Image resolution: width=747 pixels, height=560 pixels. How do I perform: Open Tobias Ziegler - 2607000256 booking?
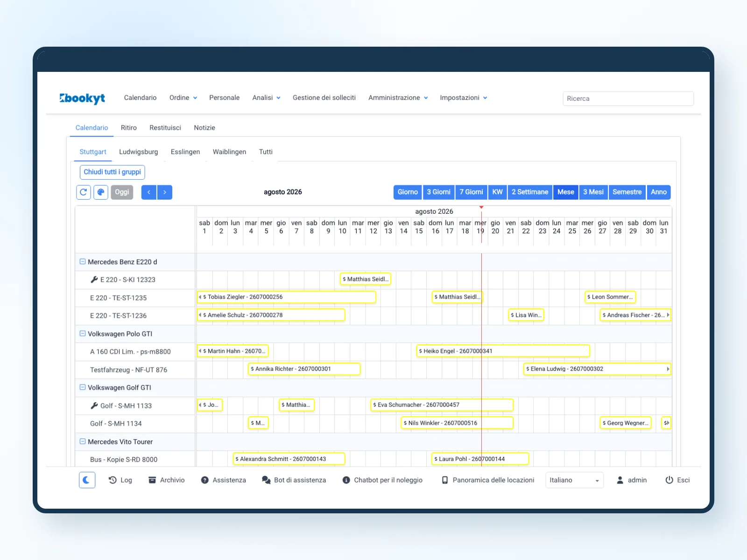287,297
